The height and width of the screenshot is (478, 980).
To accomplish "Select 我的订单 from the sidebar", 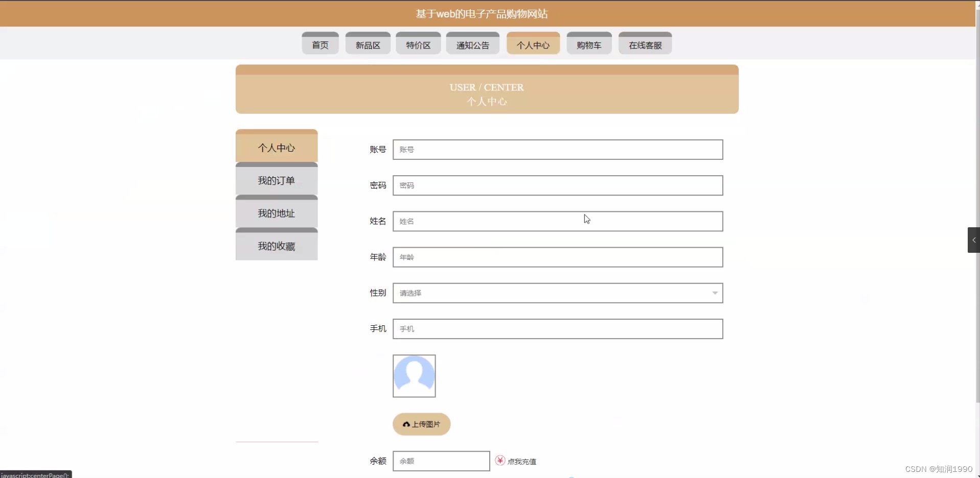I will click(x=276, y=180).
